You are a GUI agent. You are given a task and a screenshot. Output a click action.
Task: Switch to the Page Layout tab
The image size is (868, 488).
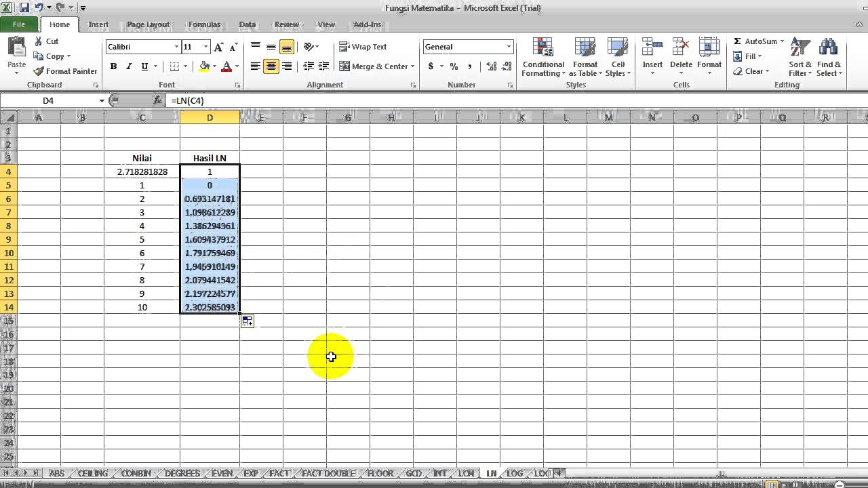[148, 24]
